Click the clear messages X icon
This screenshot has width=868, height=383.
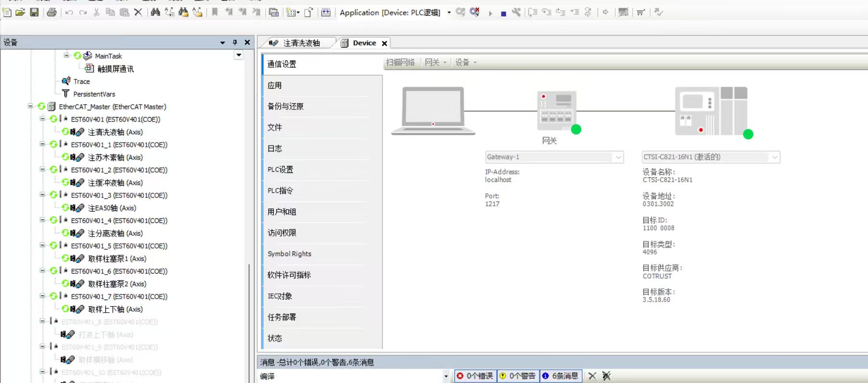click(x=592, y=376)
